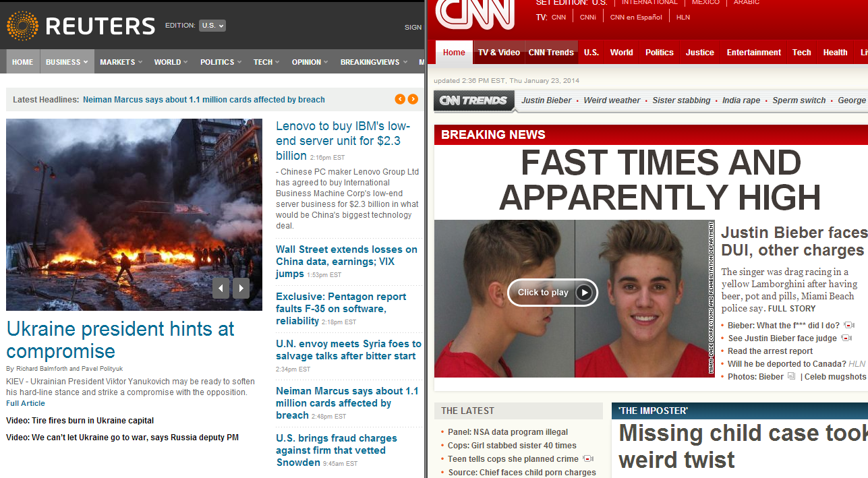Advance to next latest headline with orange arrow

click(x=413, y=99)
